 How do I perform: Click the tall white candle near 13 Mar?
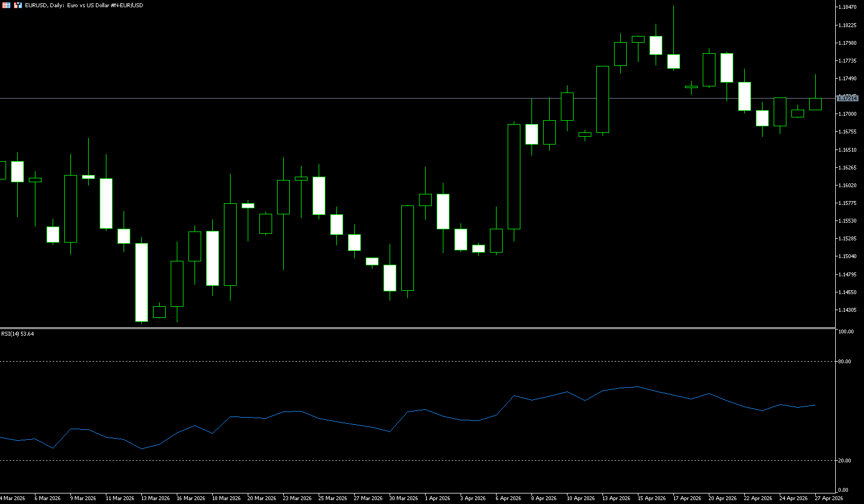click(x=141, y=282)
